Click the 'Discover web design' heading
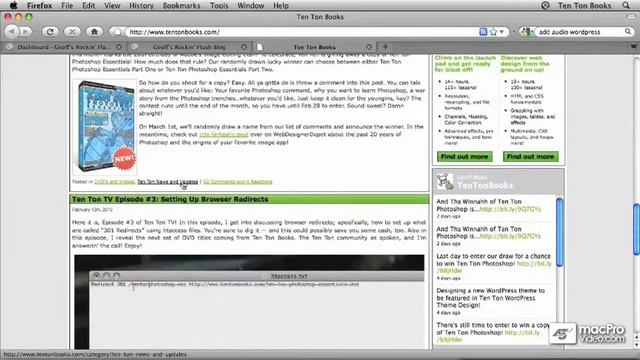Viewport: 640px width, 360px height. [x=525, y=64]
